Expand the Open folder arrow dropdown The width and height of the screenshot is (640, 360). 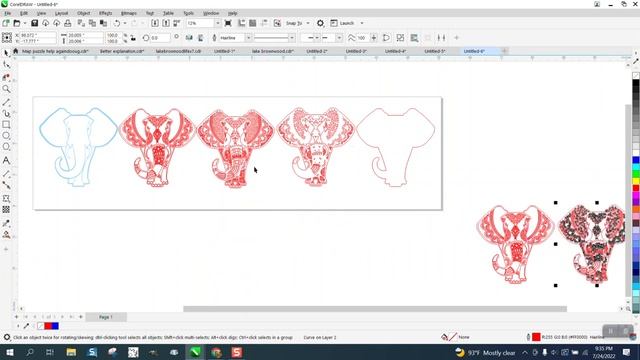pyautogui.click(x=24, y=23)
